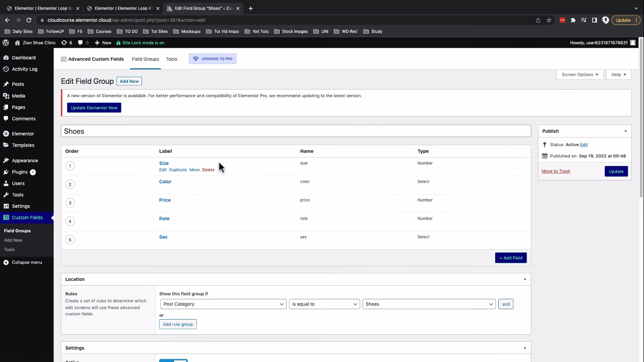The height and width of the screenshot is (362, 644).
Task: Switch to the Tools tab in ACF
Action: coord(172,59)
